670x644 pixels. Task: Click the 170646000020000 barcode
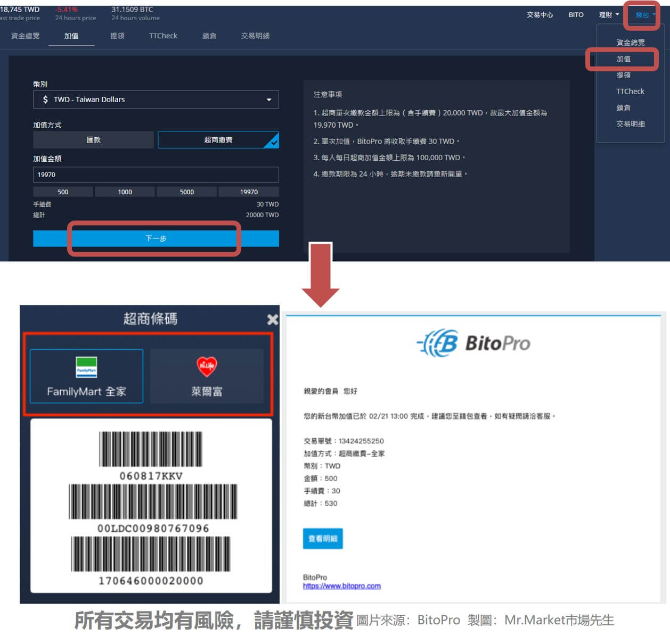[151, 554]
